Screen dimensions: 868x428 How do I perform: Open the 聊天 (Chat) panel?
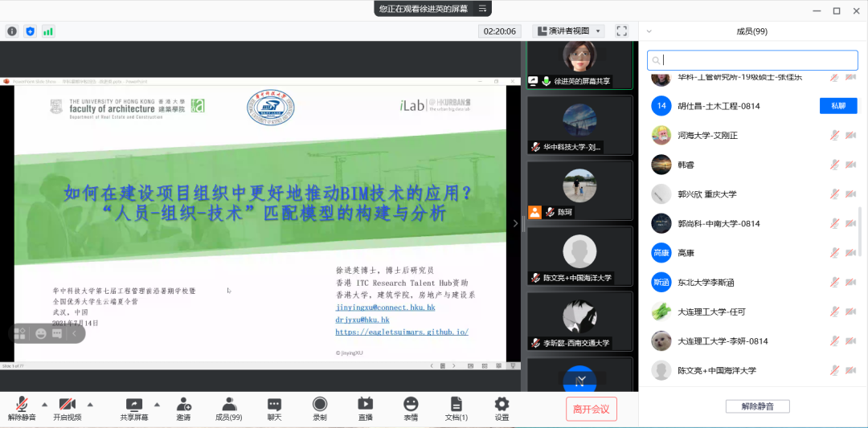274,408
